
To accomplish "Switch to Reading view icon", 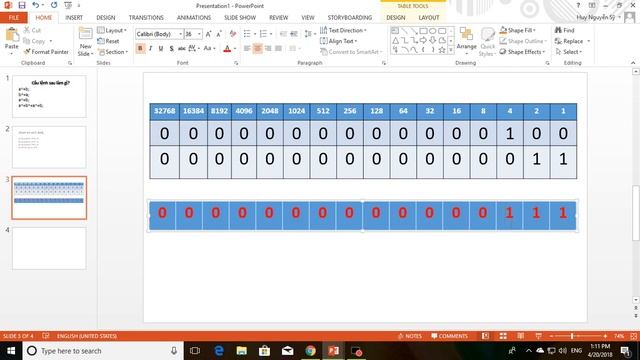I will (521, 336).
